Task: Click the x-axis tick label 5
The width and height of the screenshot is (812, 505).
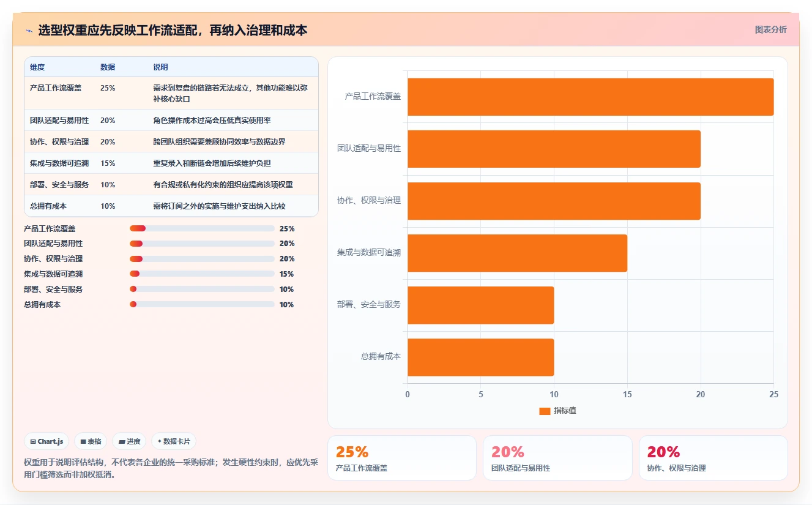Action: tap(481, 395)
